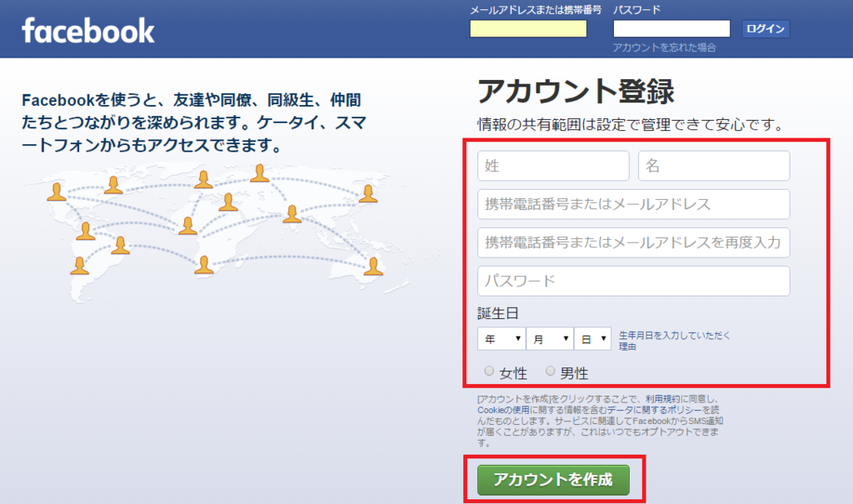Viewport: 853px width, 504px height.
Task: Open the 月 birthday dropdown
Action: click(550, 338)
